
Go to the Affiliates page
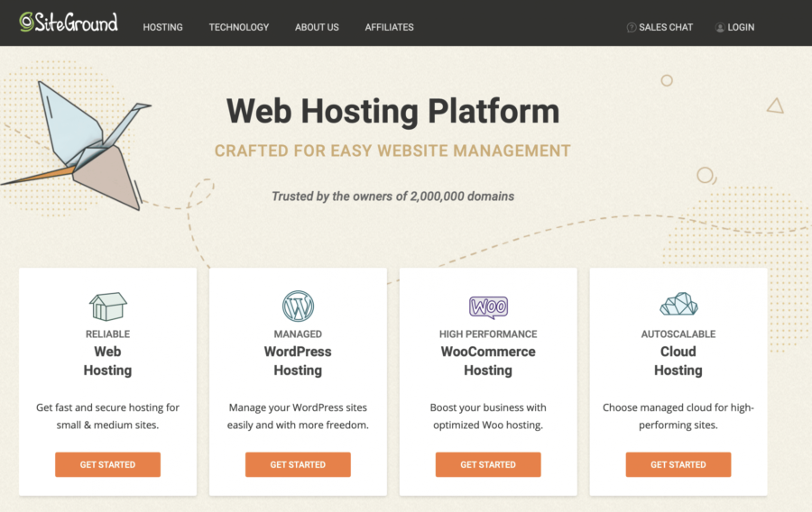(x=389, y=27)
